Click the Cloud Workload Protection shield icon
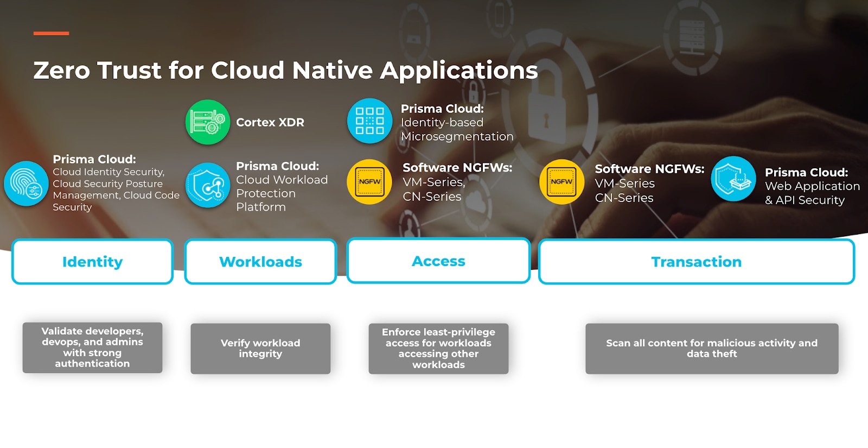Viewport: 868px width, 448px height. pos(208,185)
